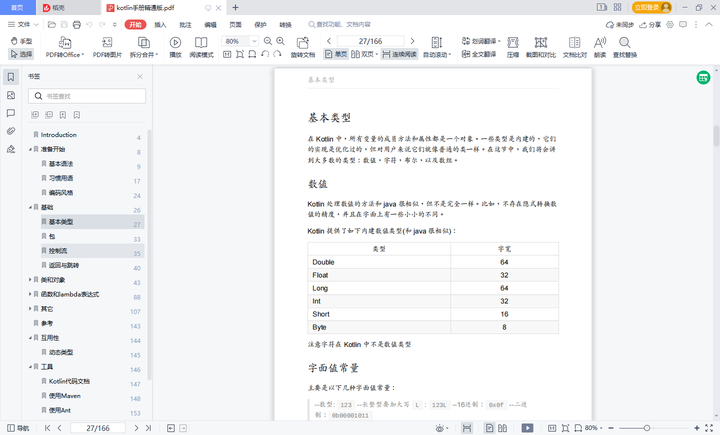
Task: Zoom out with minus magnifier in ribbon
Action: 268,41
